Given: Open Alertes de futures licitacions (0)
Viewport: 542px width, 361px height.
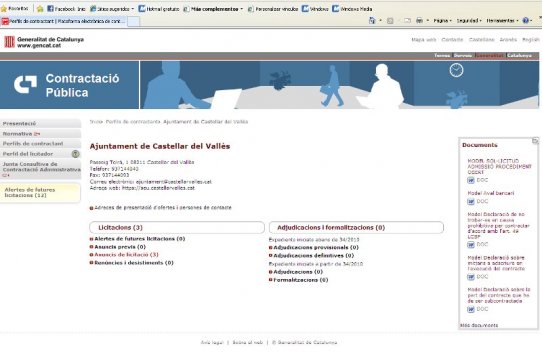Looking at the screenshot, I should point(140,239).
